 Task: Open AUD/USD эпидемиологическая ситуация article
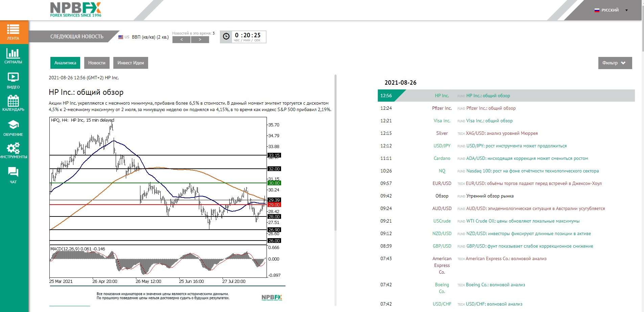[535, 208]
